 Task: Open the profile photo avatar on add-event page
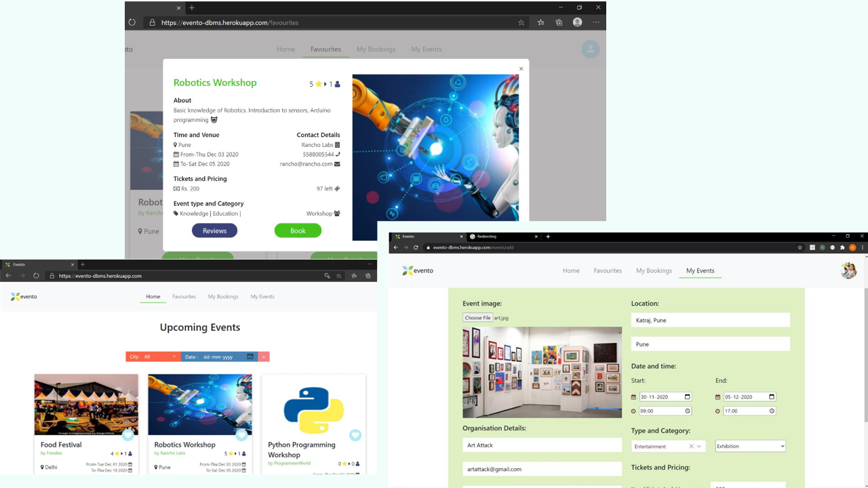848,270
